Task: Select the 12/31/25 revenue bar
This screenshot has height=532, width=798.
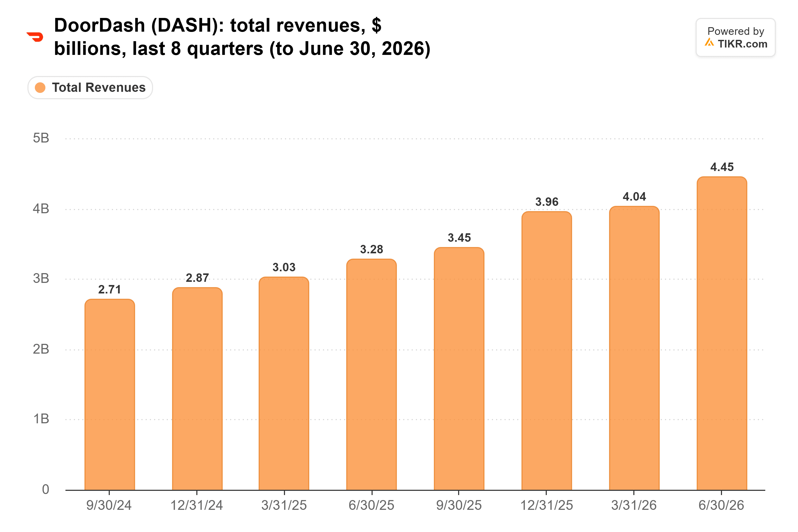Action: point(547,351)
